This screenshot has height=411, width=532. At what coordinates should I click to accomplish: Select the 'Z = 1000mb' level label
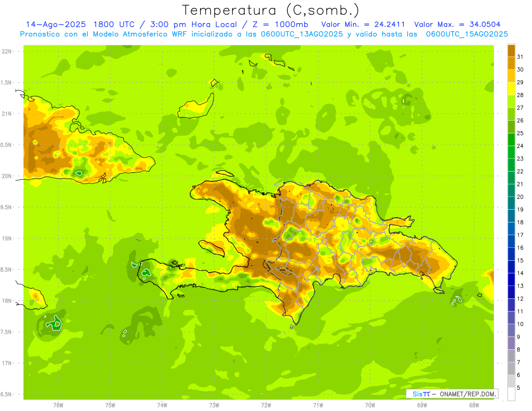(281, 24)
